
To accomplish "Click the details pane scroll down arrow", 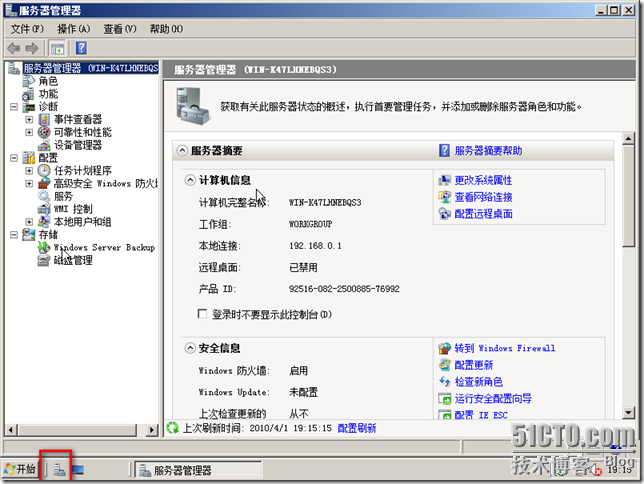I will coord(628,412).
